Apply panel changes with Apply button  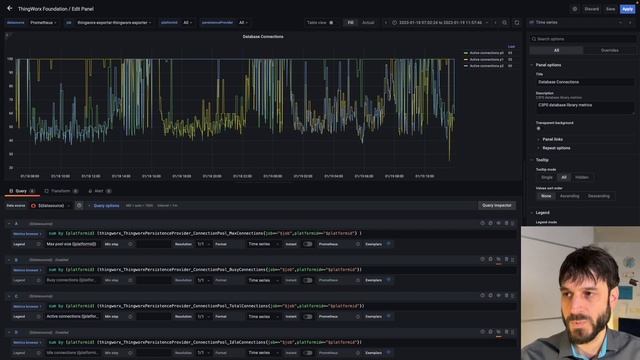(627, 9)
